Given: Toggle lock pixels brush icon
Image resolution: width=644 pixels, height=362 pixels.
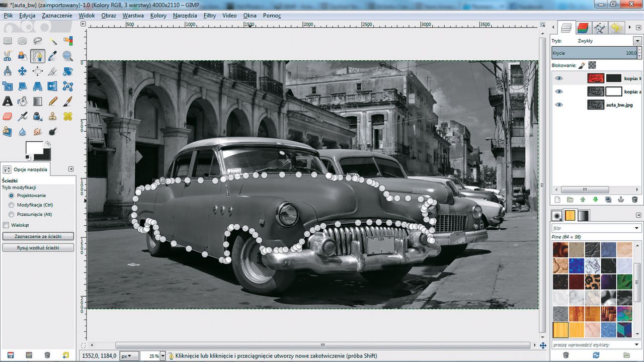Looking at the screenshot, I should click(582, 65).
